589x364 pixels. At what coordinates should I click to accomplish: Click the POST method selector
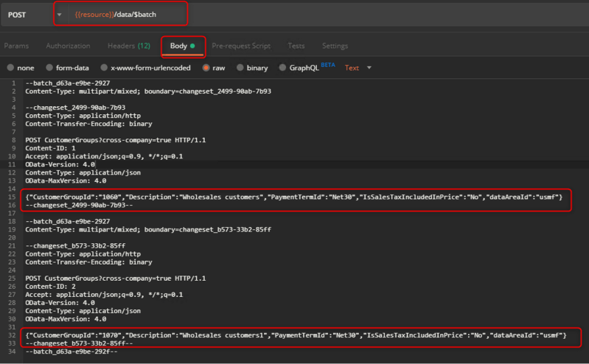(x=17, y=15)
